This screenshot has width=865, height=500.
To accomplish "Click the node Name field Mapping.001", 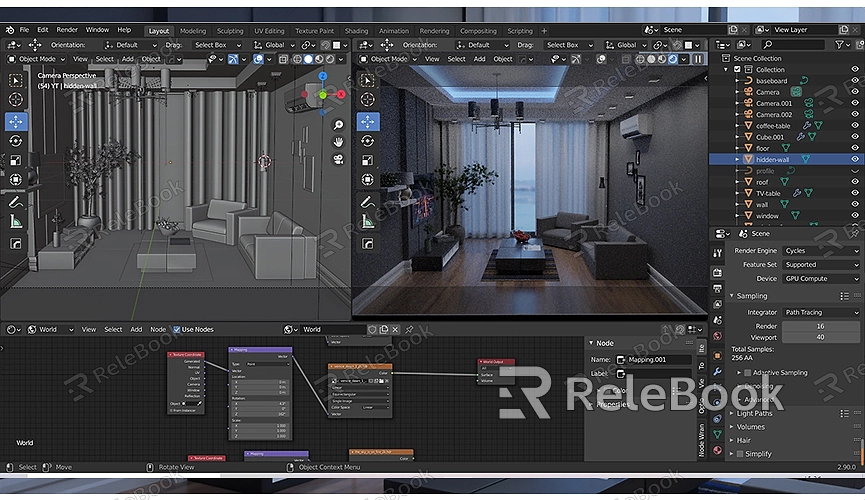I will pyautogui.click(x=654, y=360).
